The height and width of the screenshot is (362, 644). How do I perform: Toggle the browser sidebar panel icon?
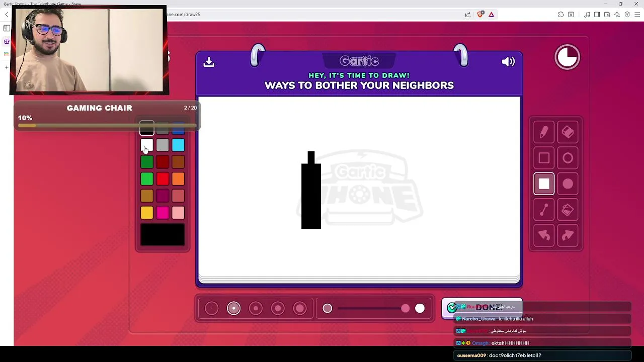(x=597, y=14)
